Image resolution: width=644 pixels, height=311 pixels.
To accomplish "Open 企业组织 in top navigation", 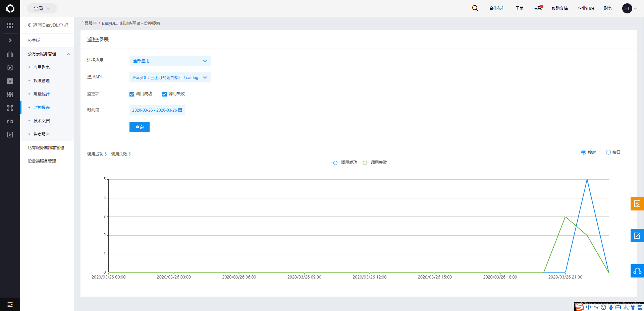I will click(x=586, y=8).
